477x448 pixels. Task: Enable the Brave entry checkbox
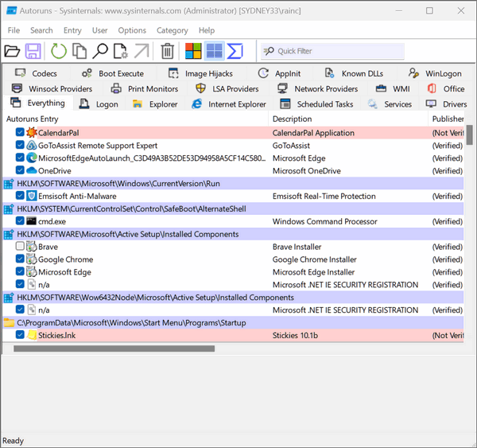pyautogui.click(x=20, y=246)
